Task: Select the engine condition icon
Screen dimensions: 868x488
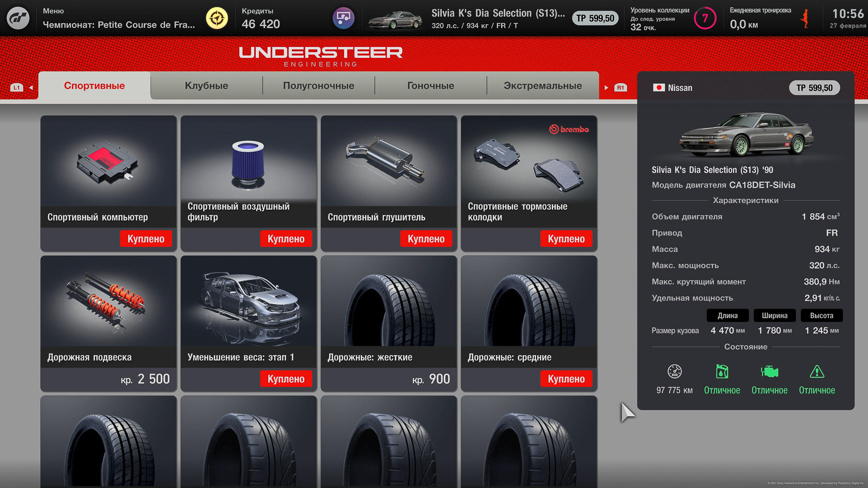Action: coord(769,371)
